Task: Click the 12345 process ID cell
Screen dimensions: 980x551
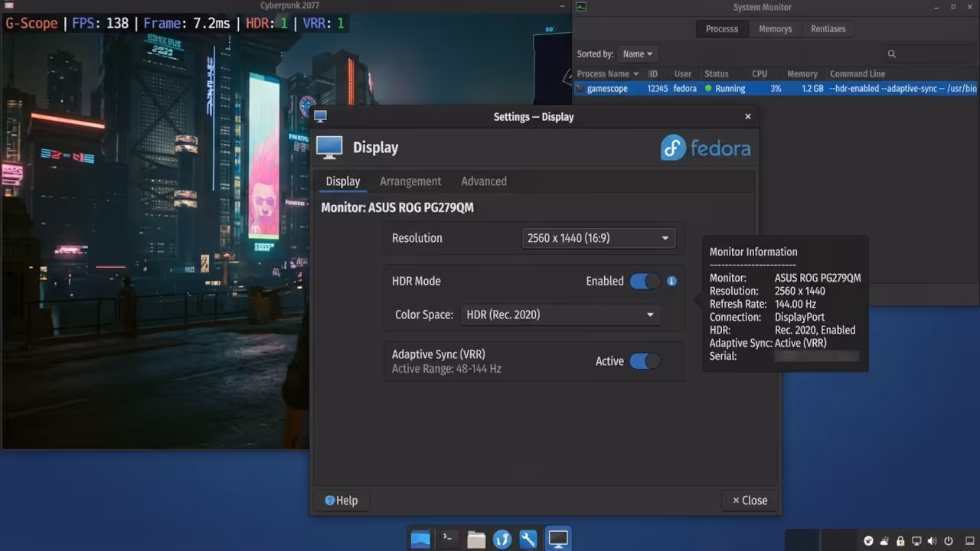Action: coord(658,89)
